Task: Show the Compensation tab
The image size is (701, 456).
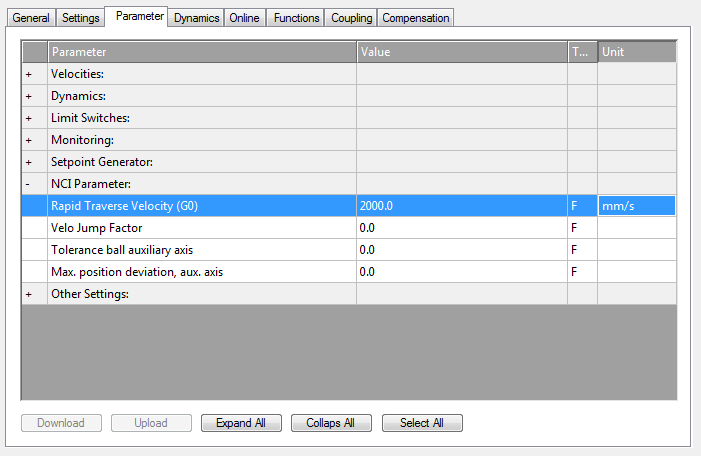Action: 416,18
